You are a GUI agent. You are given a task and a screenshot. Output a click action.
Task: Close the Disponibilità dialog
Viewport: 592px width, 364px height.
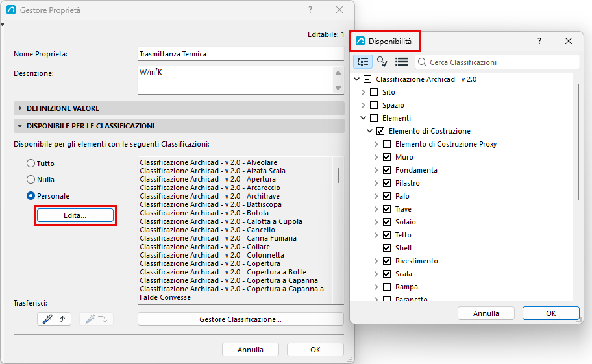[569, 41]
